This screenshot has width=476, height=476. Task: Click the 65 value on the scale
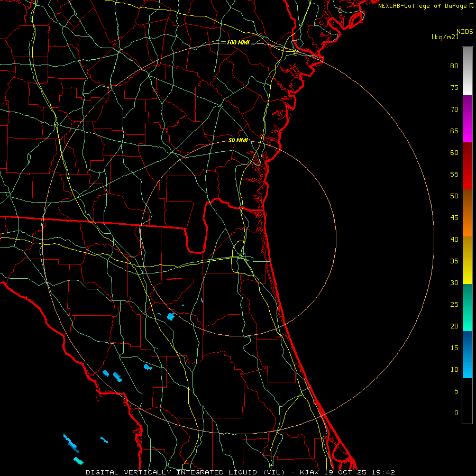point(454,131)
